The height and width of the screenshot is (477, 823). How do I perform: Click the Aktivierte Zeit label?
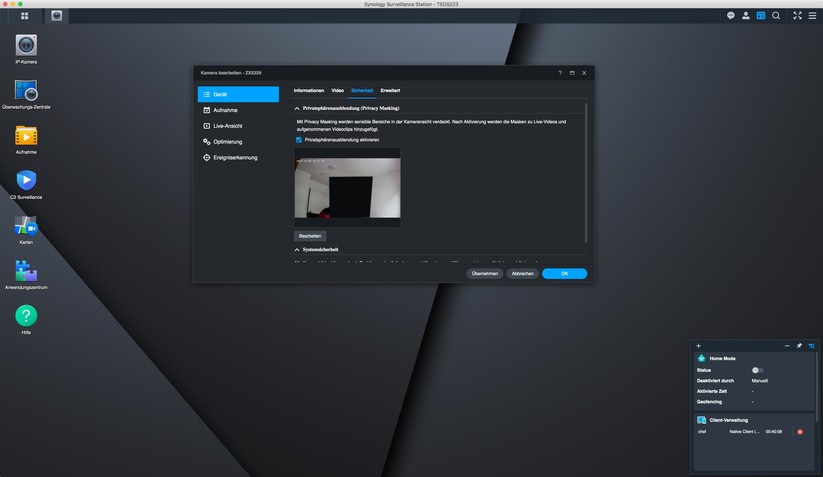[x=712, y=391]
